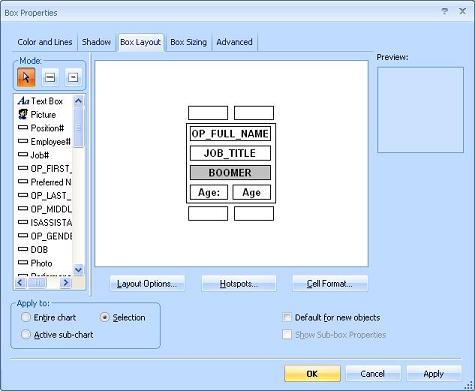Click the field list scroll-up arrow
The height and width of the screenshot is (391, 475).
(x=78, y=100)
